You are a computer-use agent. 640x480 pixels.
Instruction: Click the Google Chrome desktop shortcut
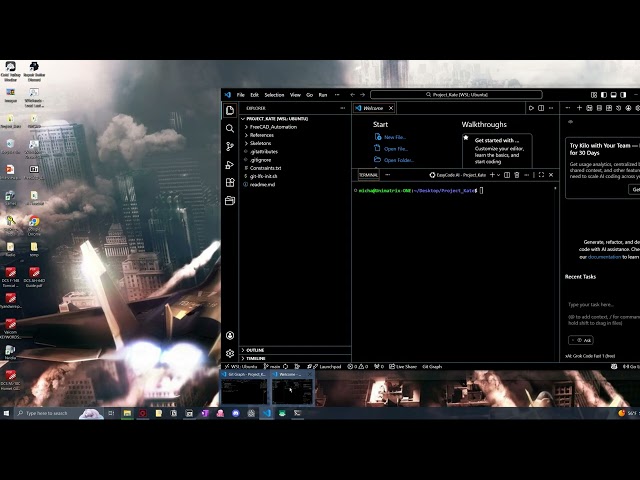(34, 225)
